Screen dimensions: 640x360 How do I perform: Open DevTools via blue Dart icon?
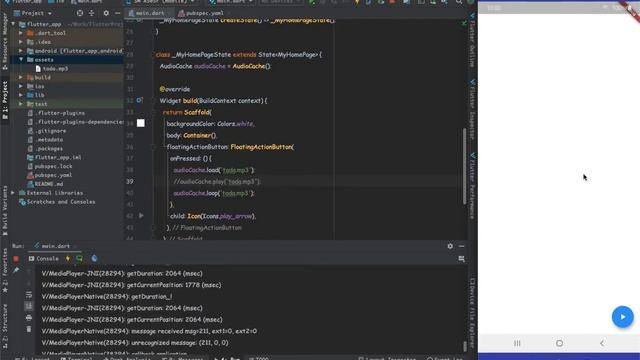coord(94,258)
